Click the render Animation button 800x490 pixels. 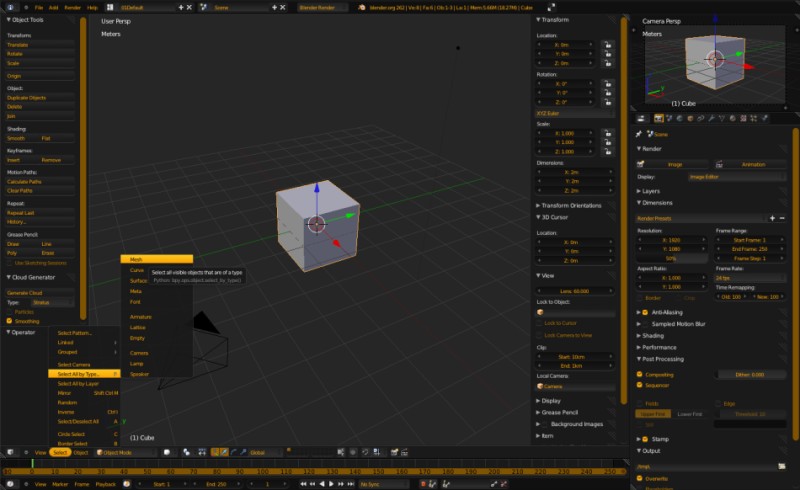(750, 164)
